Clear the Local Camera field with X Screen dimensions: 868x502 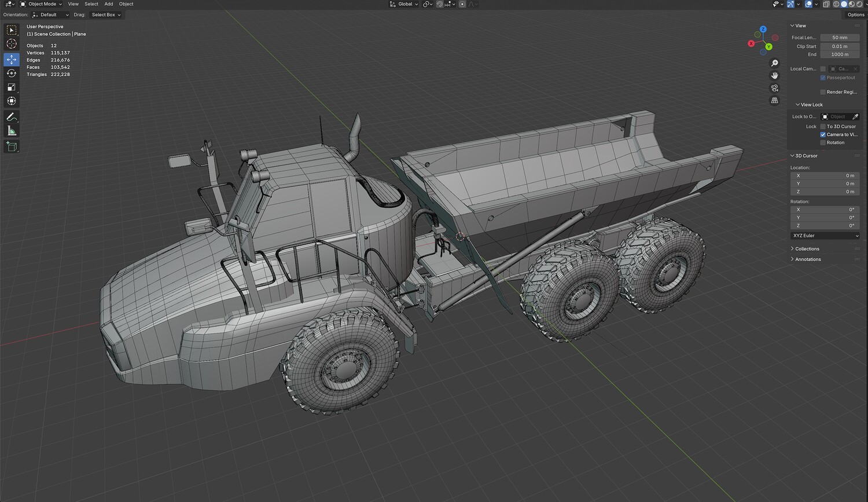[x=855, y=69]
